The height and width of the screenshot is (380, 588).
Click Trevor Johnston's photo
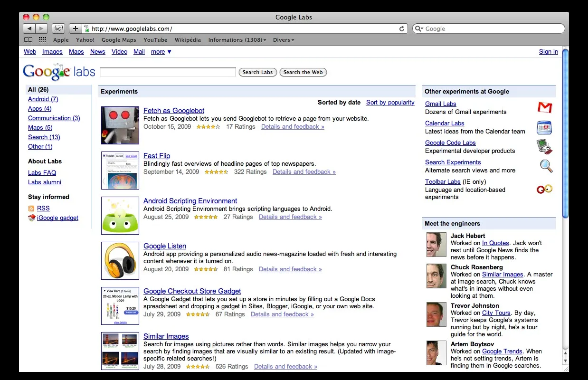pos(436,314)
